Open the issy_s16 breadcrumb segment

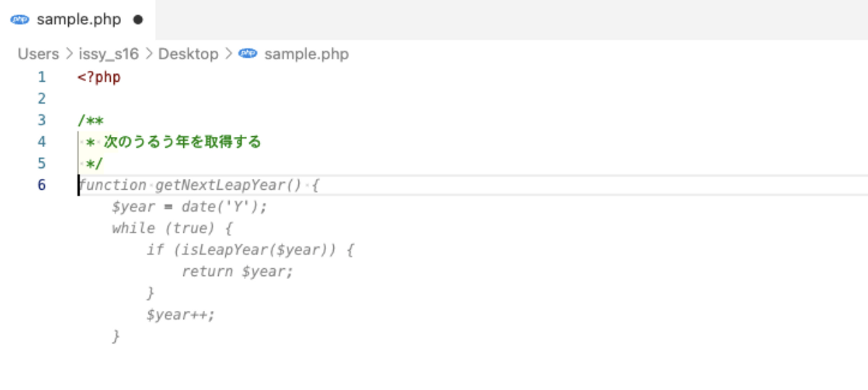click(108, 54)
